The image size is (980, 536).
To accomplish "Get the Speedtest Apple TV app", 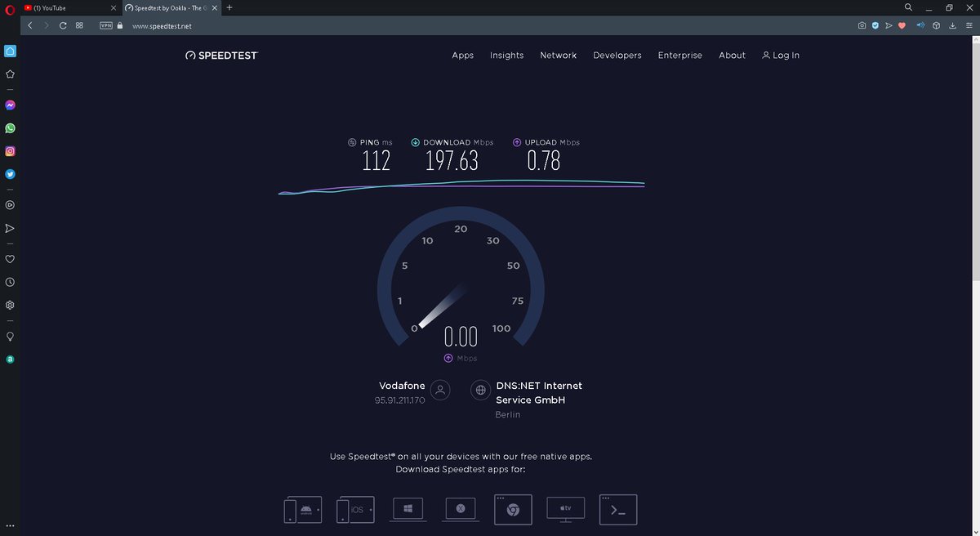I will click(x=566, y=509).
